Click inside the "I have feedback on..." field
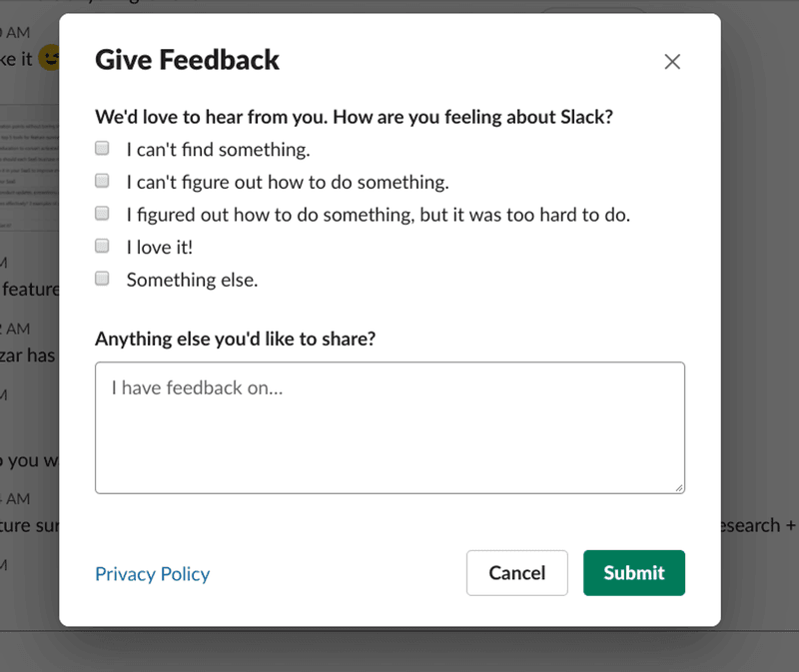The height and width of the screenshot is (672, 799). coord(390,427)
